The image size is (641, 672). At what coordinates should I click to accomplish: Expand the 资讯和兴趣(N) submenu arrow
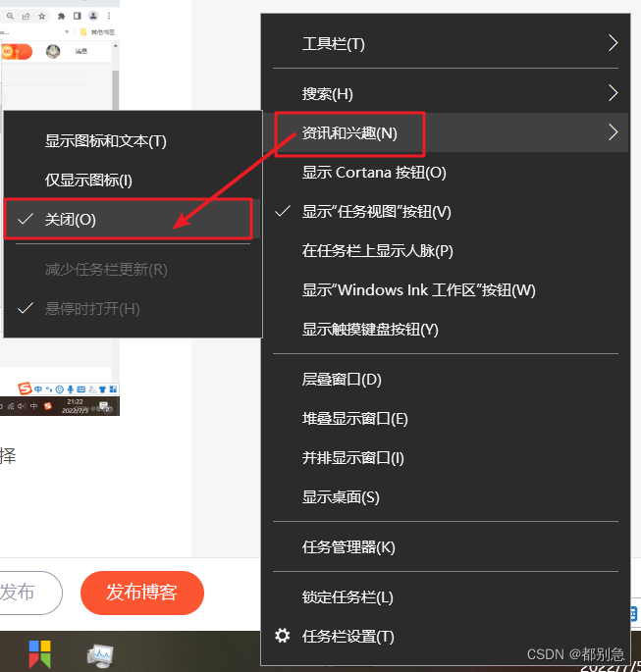(x=614, y=132)
